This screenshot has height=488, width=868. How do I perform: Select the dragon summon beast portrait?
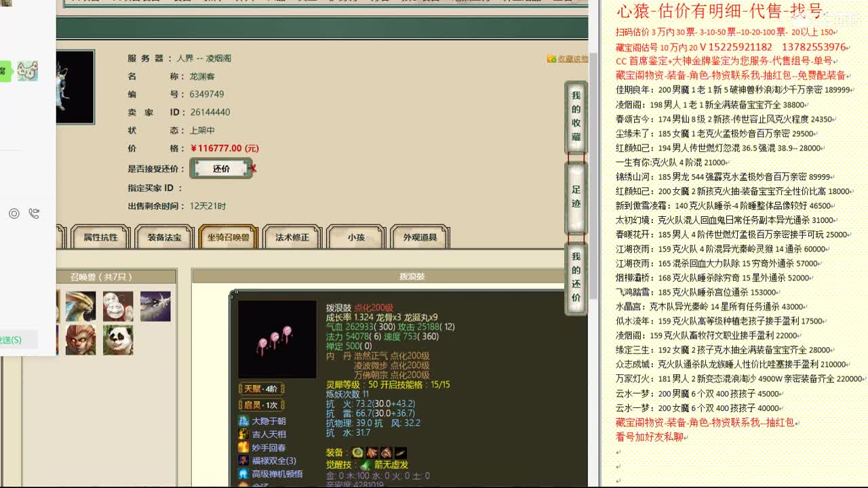pyautogui.click(x=81, y=306)
